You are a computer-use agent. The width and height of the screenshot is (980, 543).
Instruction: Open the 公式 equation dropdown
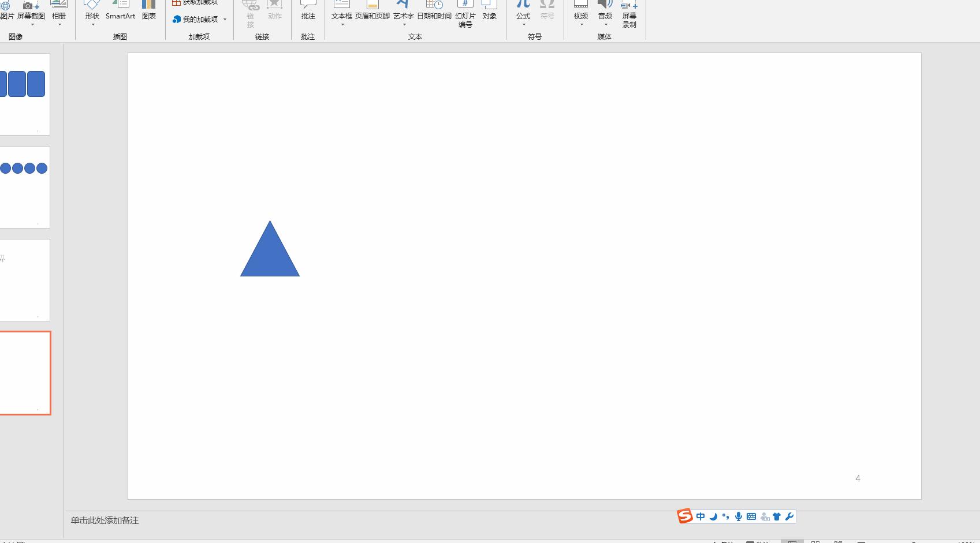(523, 17)
